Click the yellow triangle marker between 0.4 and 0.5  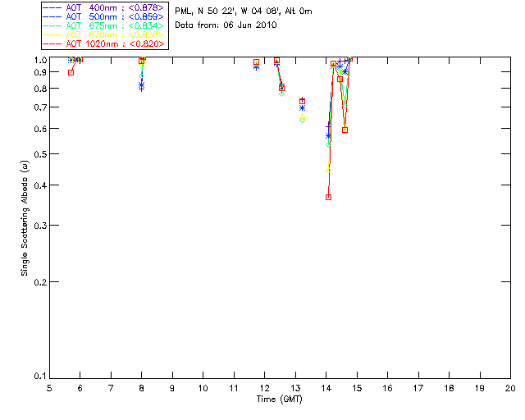tap(328, 170)
